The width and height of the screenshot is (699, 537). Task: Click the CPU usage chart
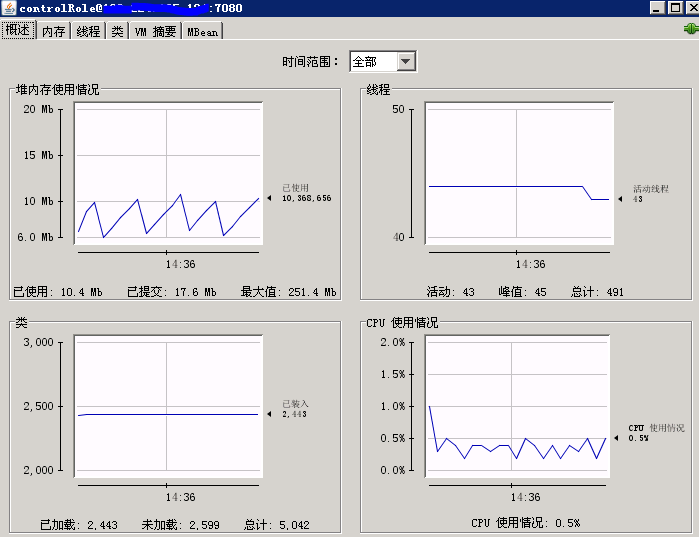pos(517,406)
